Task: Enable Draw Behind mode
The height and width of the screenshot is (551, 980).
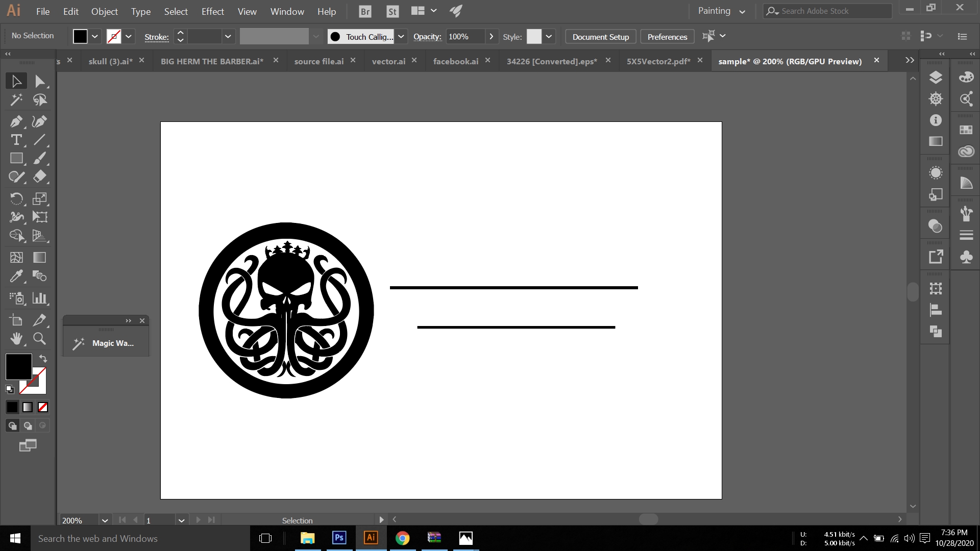Action: tap(28, 425)
